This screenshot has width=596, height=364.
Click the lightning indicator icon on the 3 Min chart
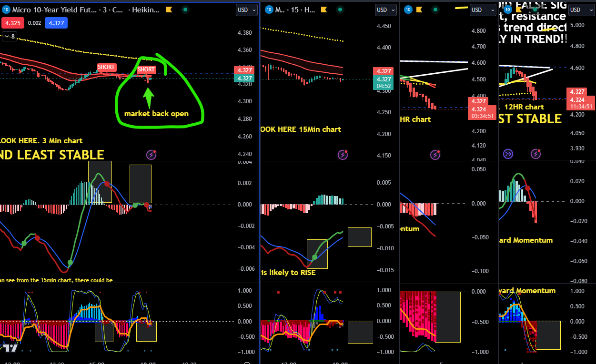click(x=152, y=154)
